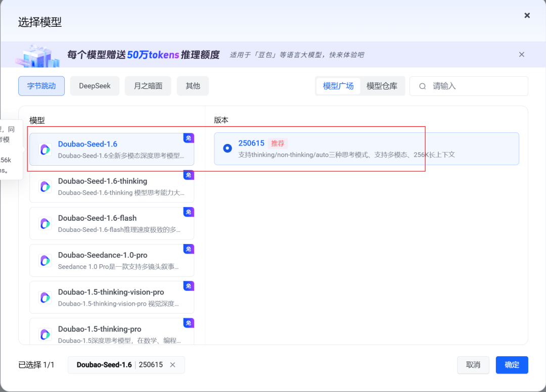The image size is (546, 392).
Task: Click the Seedance 1.0 Pro description text
Action: (118, 267)
